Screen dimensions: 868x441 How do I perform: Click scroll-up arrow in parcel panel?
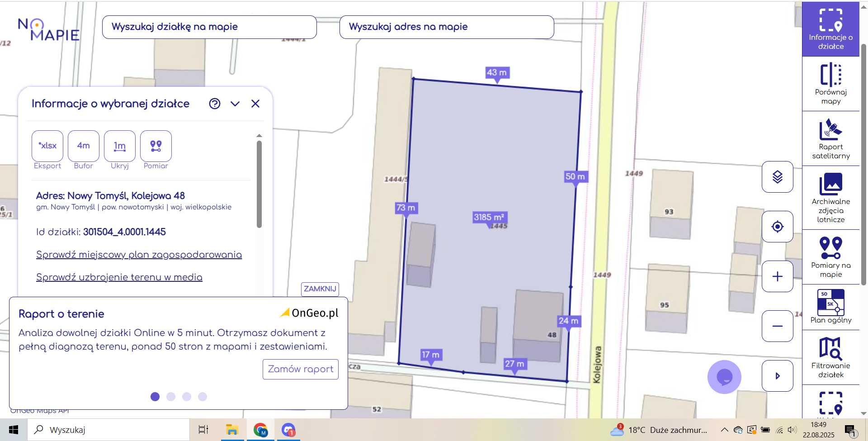click(x=259, y=136)
